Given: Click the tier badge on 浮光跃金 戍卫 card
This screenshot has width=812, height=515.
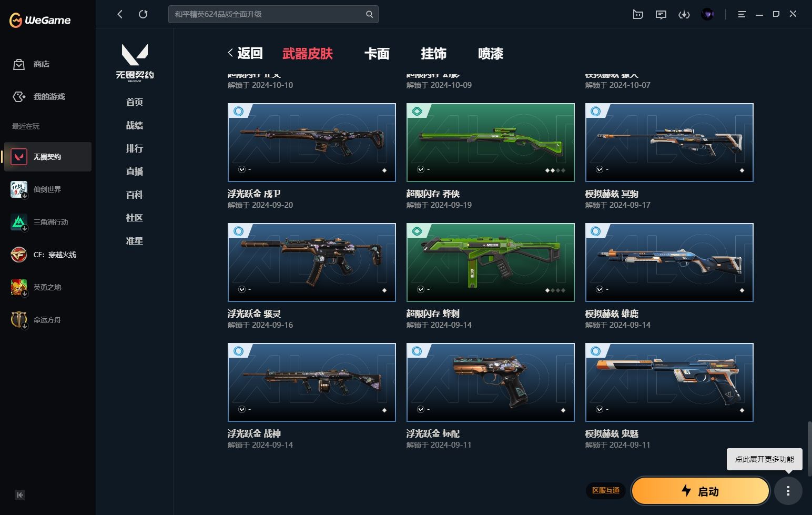Looking at the screenshot, I should pos(238,111).
